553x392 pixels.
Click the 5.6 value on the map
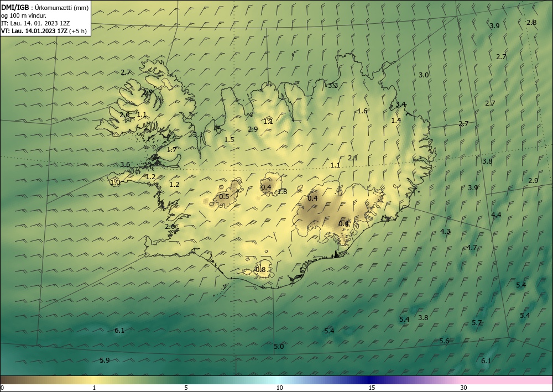pyautogui.click(x=444, y=341)
